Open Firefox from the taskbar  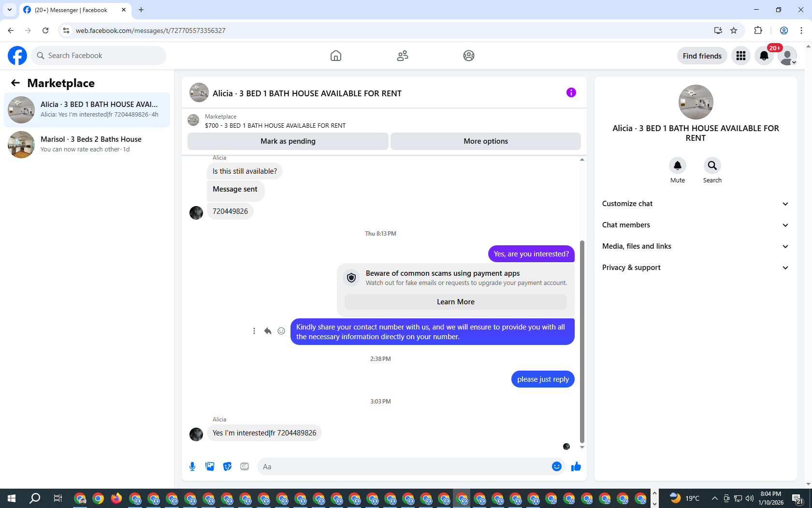coord(116,498)
